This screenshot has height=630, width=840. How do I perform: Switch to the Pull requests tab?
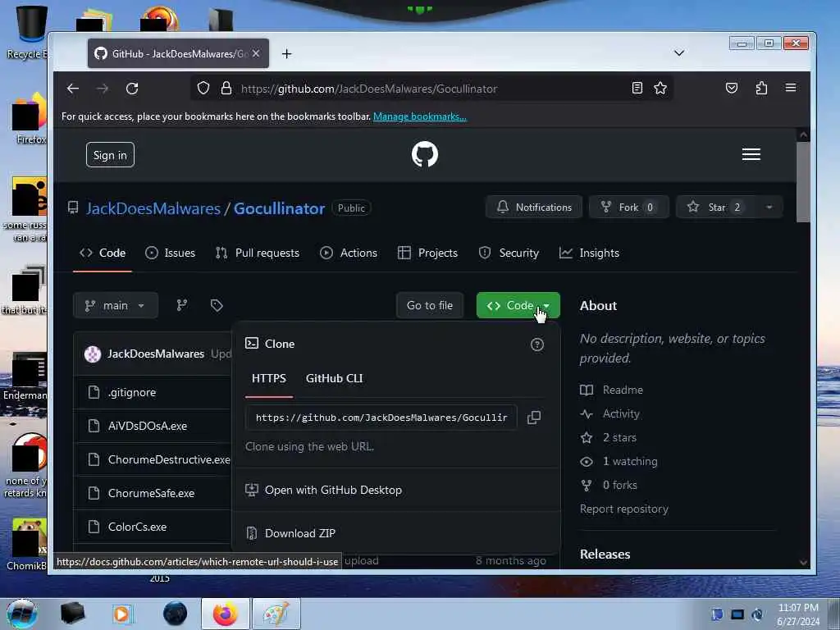click(257, 253)
